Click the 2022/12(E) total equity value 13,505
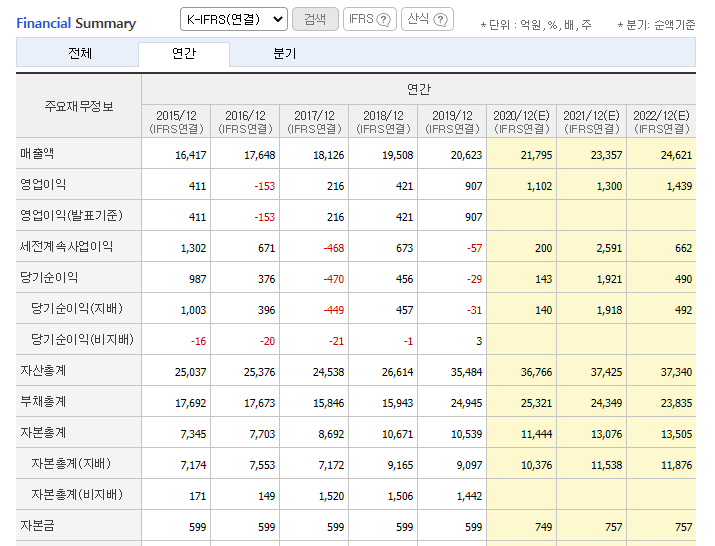 coord(676,434)
